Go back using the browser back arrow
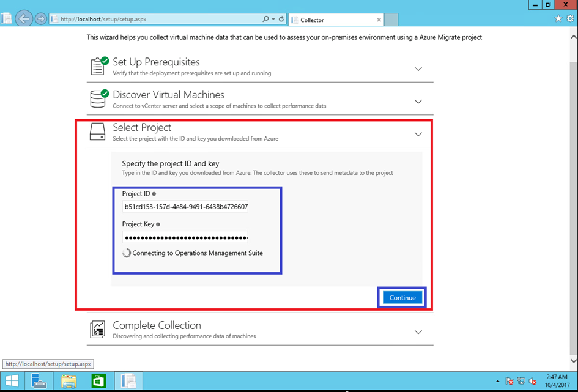578x392 pixels. (x=24, y=18)
